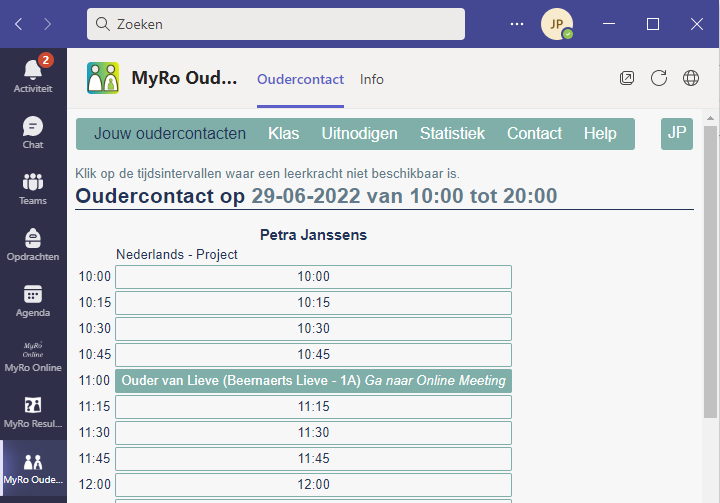Screen dimensions: 720x503
Task: Go forward with the right arrow
Action: coord(47,24)
